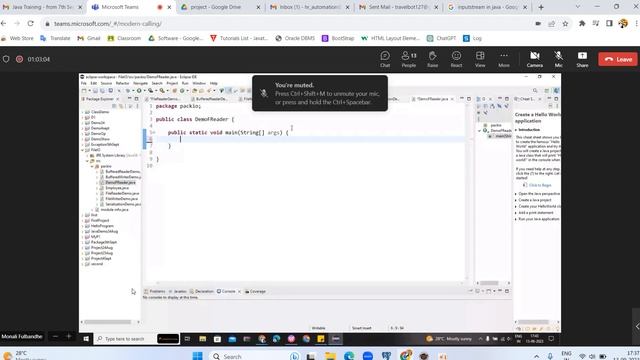Minimize the Eclipse Console panel view
640x360 pixels.
500,291
